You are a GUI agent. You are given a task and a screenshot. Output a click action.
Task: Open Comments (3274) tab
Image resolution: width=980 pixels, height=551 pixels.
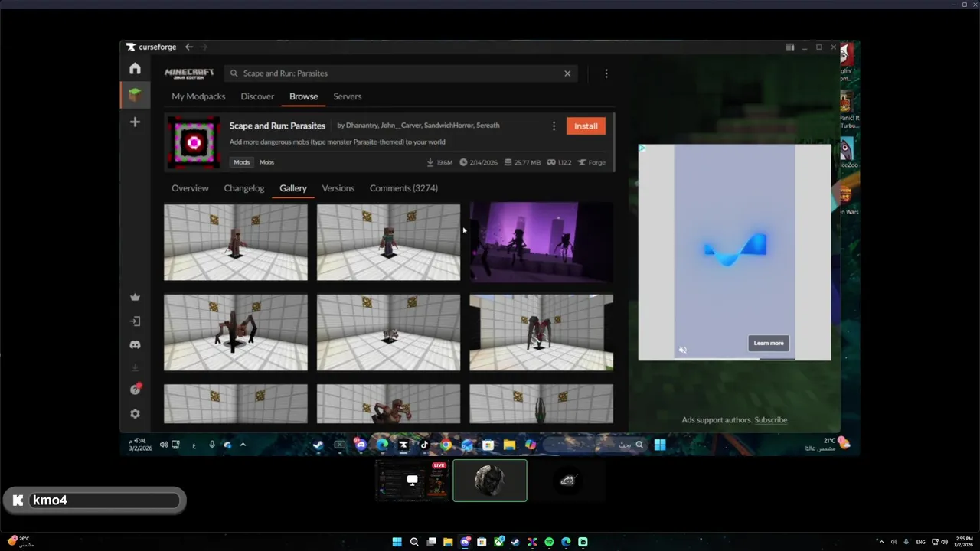coord(403,188)
